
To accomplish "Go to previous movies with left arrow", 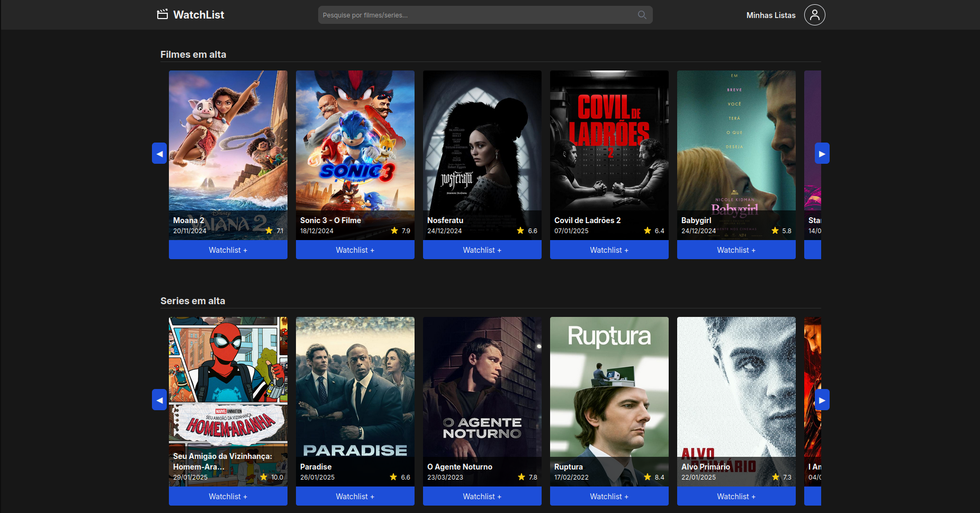I will click(x=159, y=153).
